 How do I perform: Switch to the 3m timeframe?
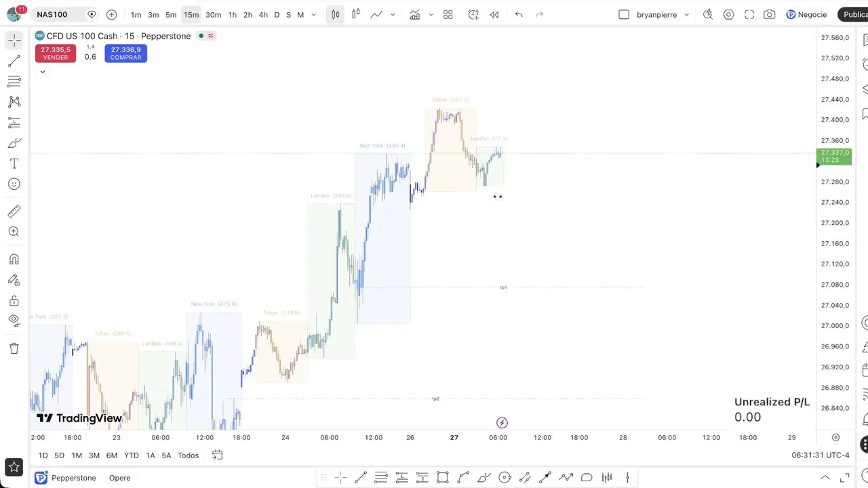153,14
